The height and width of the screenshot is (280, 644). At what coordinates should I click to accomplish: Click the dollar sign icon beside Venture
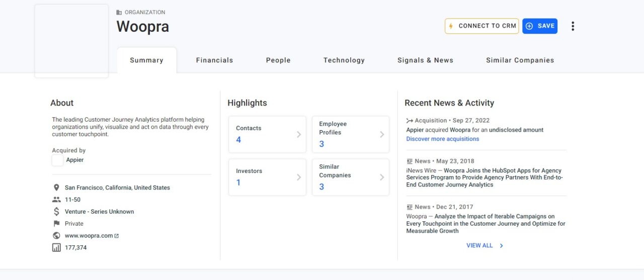click(56, 212)
